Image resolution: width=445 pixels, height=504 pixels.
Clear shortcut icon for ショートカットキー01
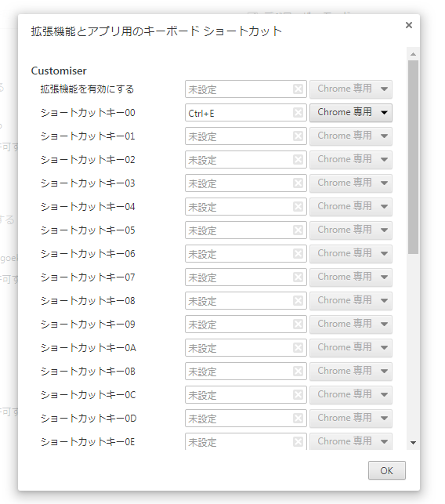coord(298,136)
